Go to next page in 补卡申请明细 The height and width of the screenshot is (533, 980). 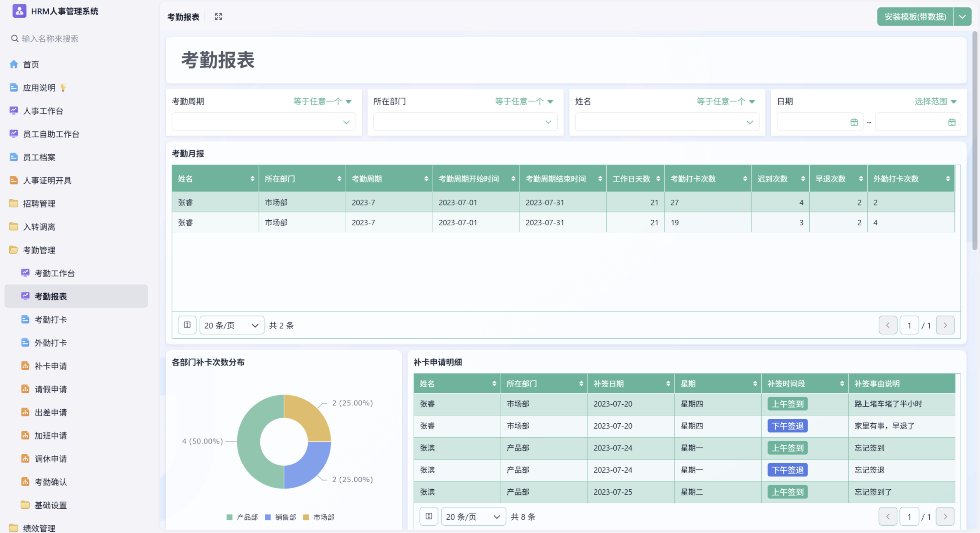point(945,516)
